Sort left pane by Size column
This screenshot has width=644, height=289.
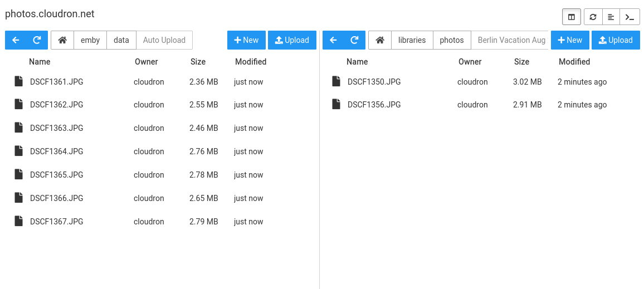coord(198,62)
